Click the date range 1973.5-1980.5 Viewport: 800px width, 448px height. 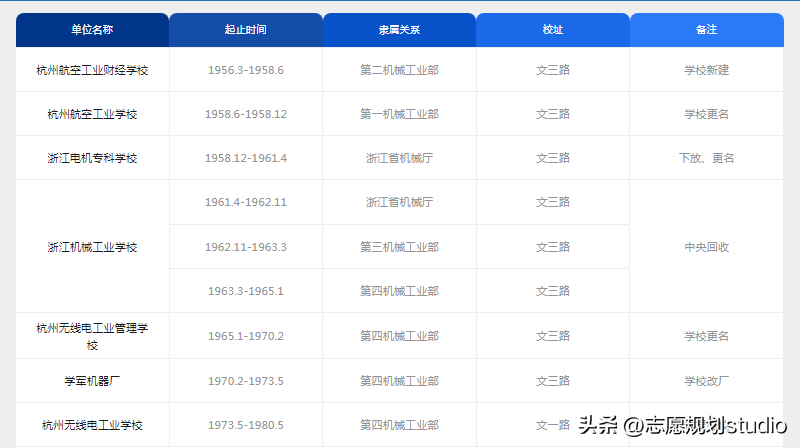[x=246, y=425]
